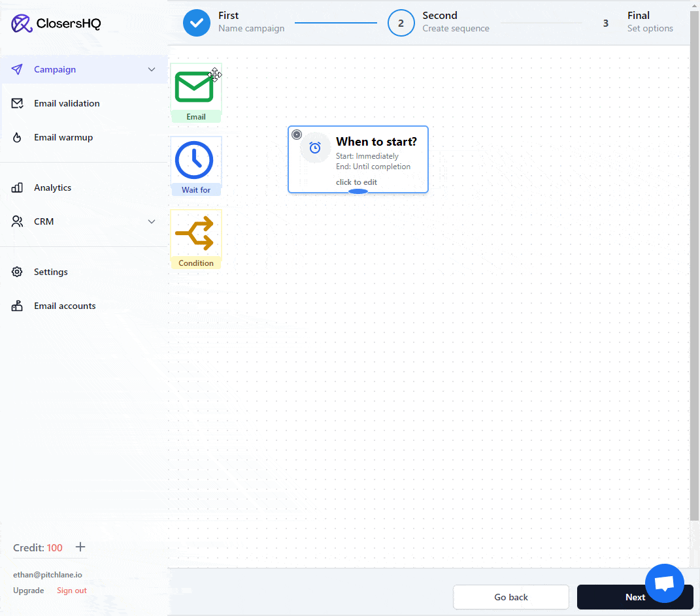Click the 'When to start?' node title
700x616 pixels.
[376, 141]
